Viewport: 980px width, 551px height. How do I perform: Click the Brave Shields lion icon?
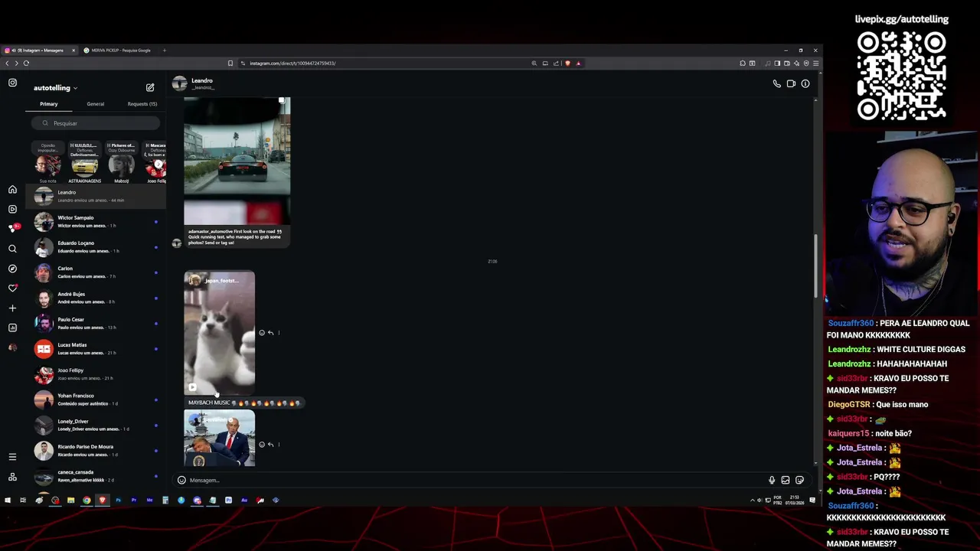pos(567,64)
